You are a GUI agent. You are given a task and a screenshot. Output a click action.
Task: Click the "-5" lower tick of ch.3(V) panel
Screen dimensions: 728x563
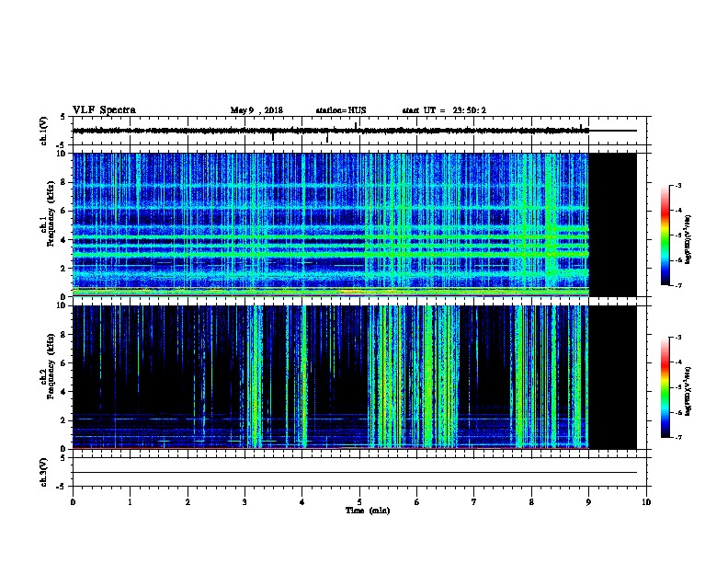click(63, 487)
